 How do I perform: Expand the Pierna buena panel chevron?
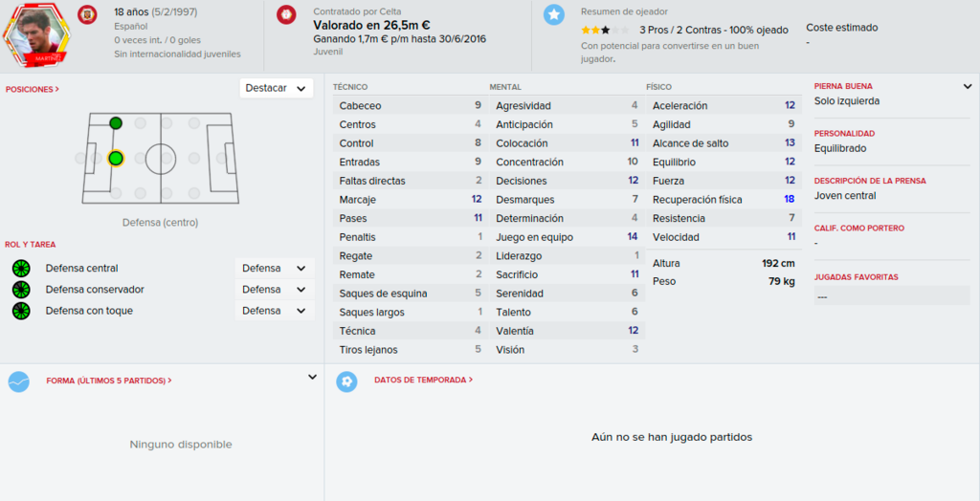(x=968, y=87)
